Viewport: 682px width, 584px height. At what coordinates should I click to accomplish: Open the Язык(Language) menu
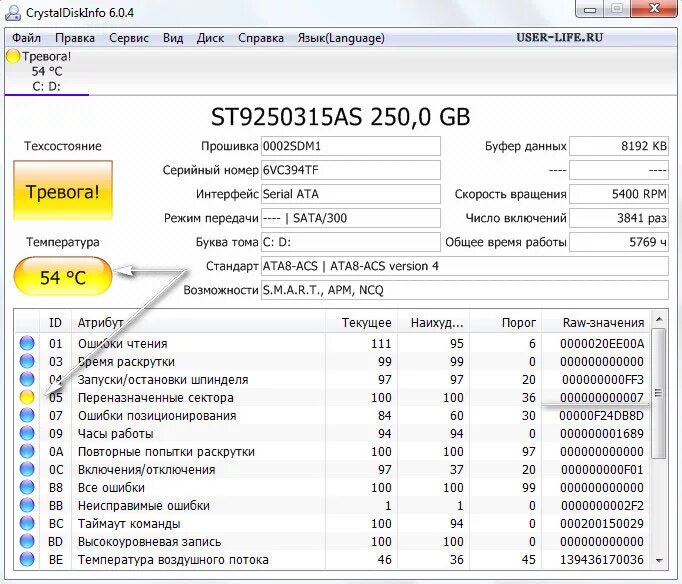341,38
